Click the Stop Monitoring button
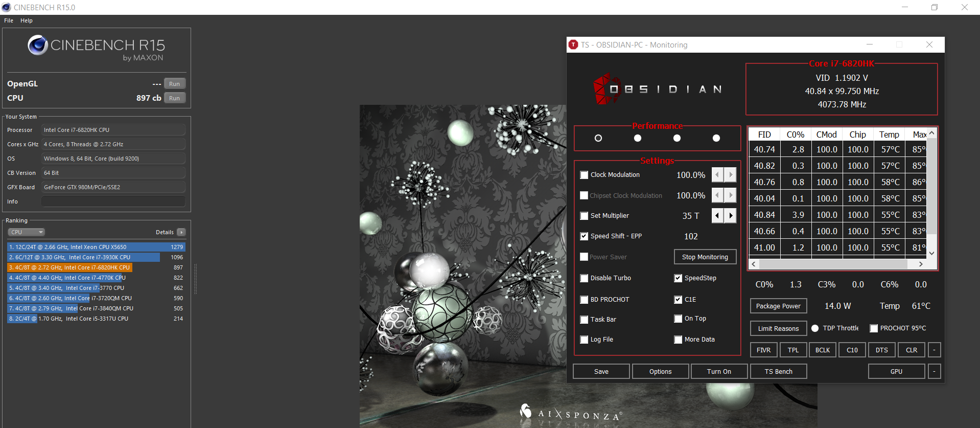This screenshot has width=980, height=428. coord(705,257)
